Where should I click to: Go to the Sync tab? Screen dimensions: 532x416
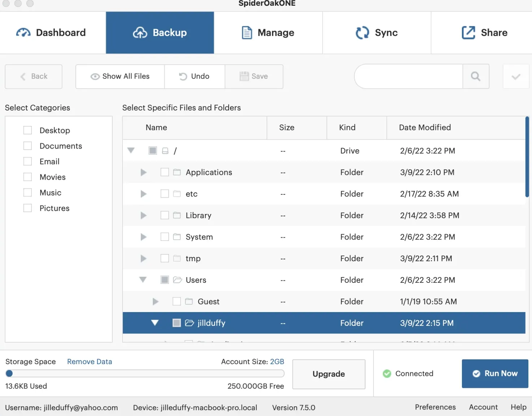click(377, 32)
